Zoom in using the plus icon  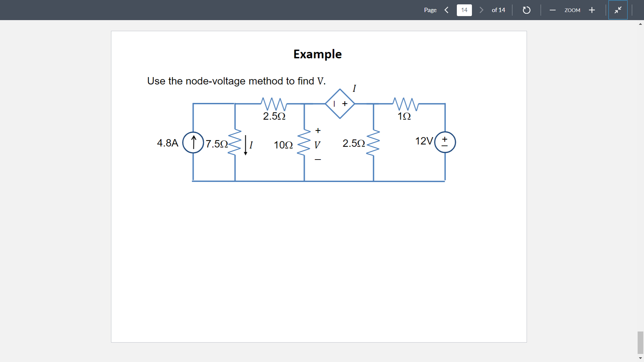coord(592,10)
